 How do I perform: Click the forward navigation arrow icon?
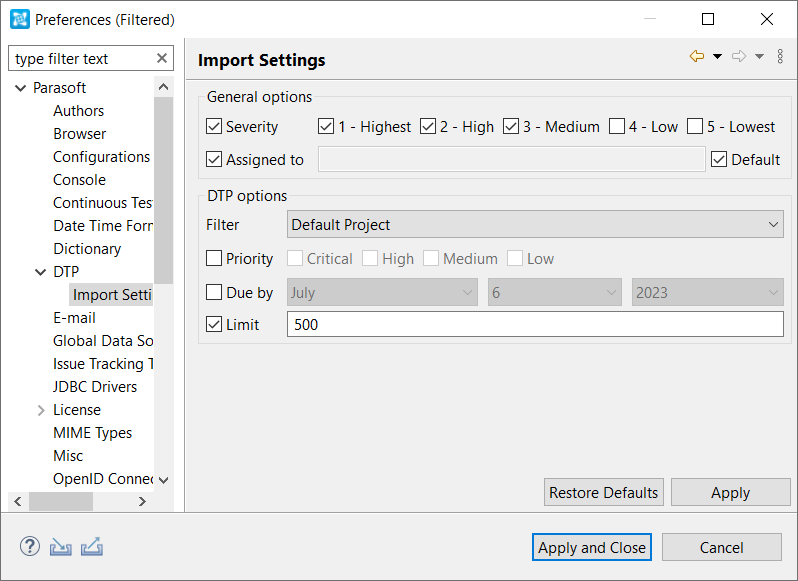[x=739, y=56]
